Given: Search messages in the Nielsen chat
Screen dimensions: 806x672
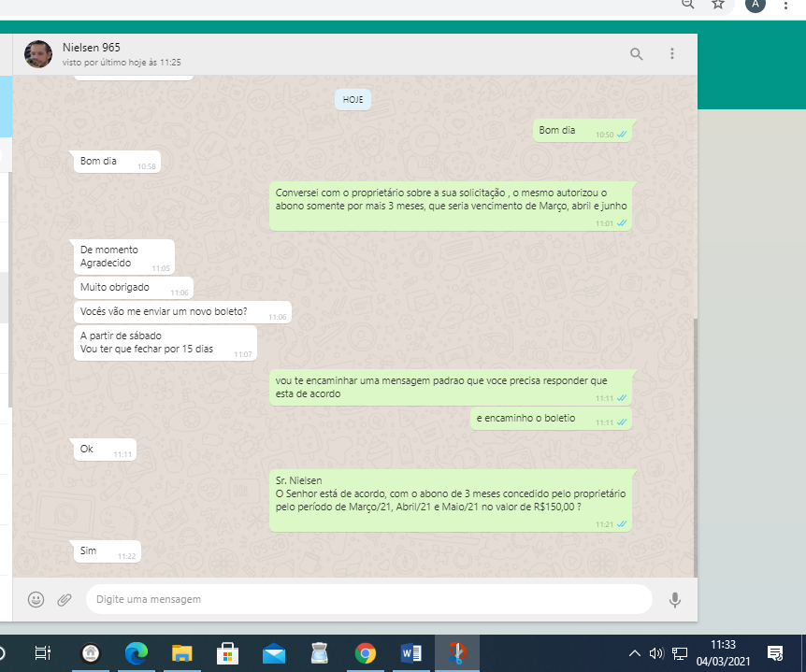Looking at the screenshot, I should pyautogui.click(x=637, y=54).
